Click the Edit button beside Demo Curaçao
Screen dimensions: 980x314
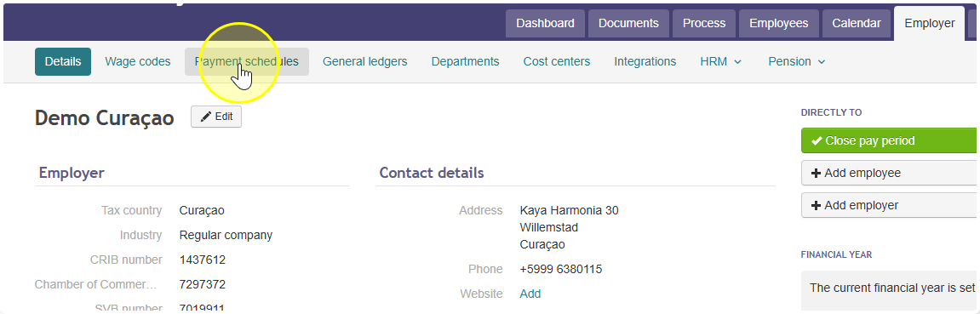coord(216,117)
